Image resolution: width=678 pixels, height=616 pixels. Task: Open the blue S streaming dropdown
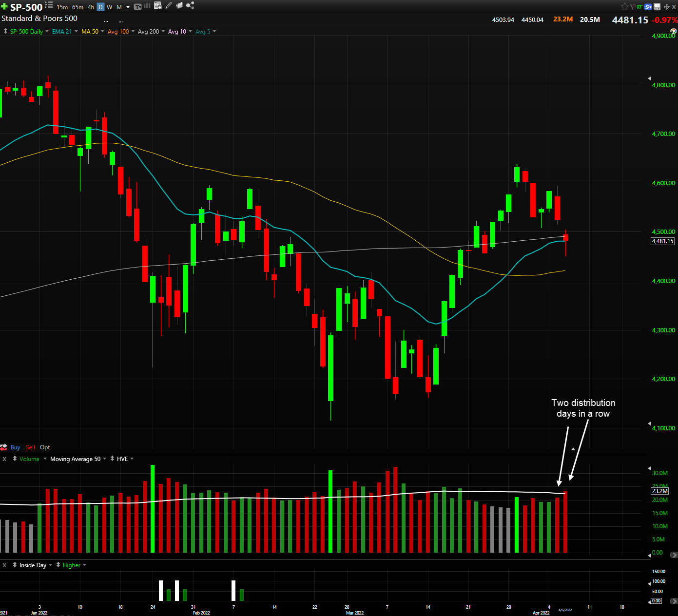[648, 7]
